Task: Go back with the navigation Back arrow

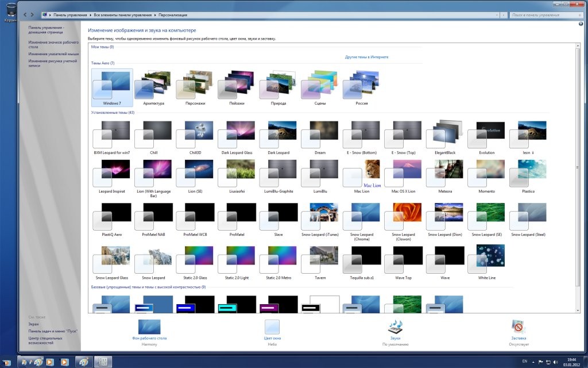Action: point(25,14)
